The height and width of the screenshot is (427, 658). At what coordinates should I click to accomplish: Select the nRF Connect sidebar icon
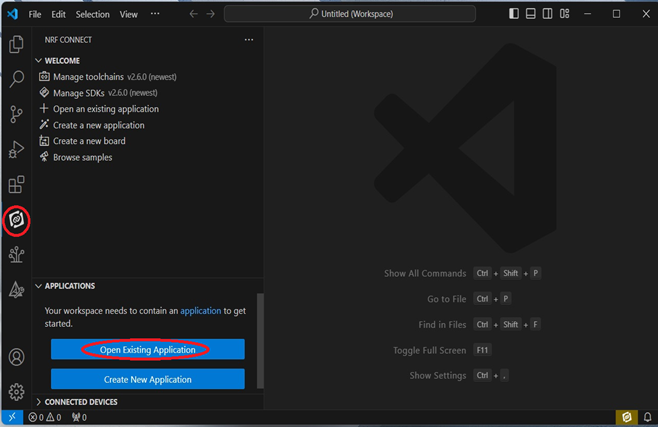pos(16,220)
